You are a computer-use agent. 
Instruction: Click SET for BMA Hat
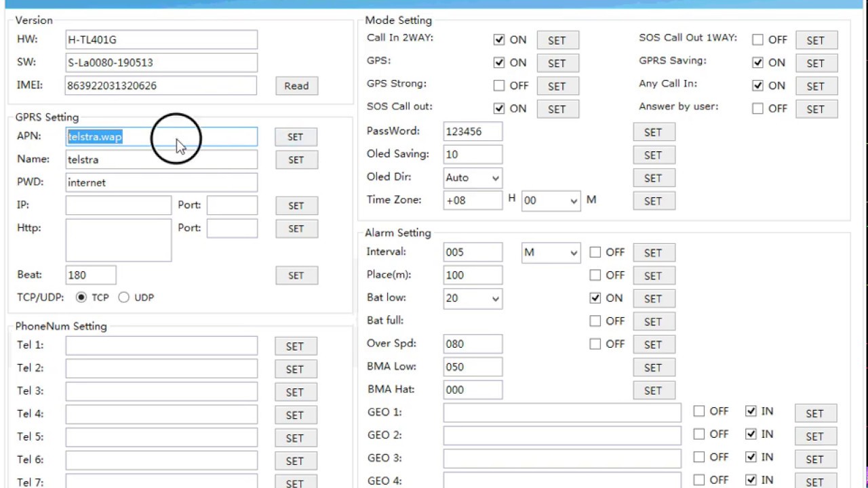coord(654,391)
